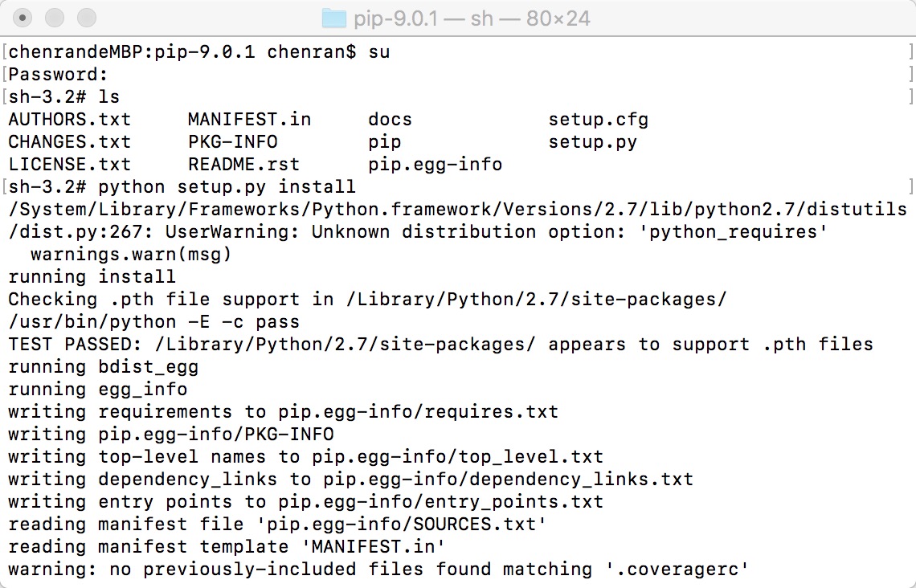
Task: Select the filename setup.py in ls output
Action: [594, 141]
